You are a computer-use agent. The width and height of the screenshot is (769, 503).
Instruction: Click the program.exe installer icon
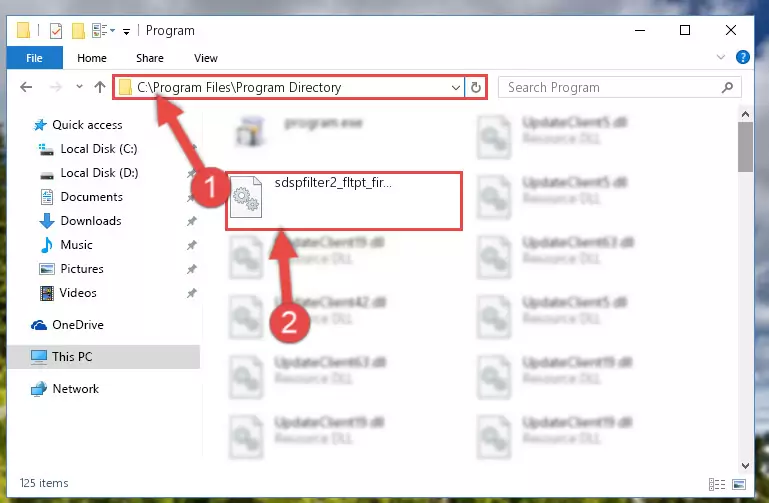point(250,131)
